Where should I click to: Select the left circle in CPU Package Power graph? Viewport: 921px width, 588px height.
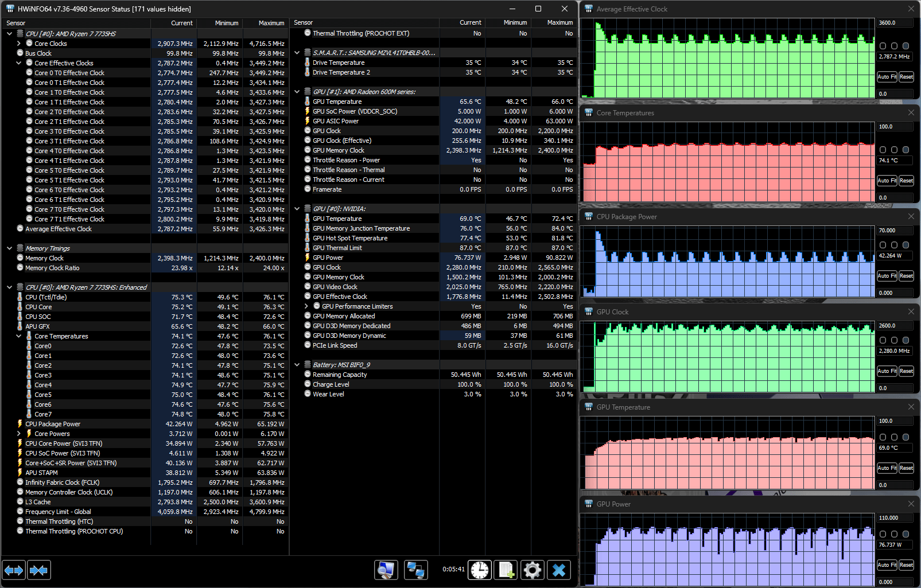[x=883, y=245]
